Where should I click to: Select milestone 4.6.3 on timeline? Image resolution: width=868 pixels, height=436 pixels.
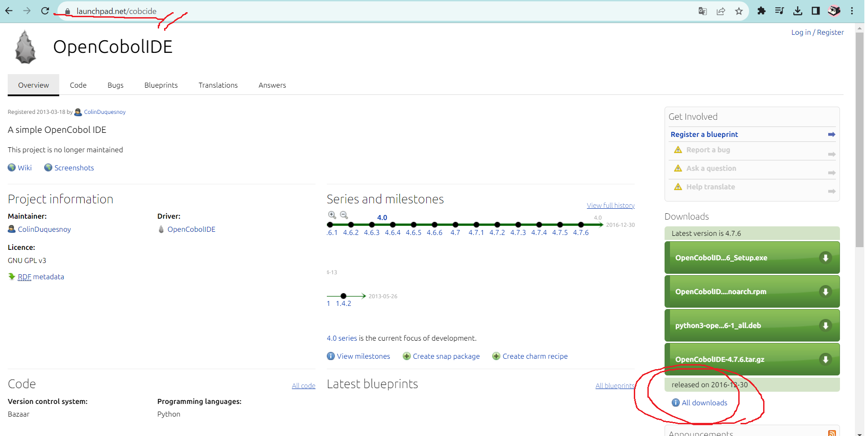[372, 232]
